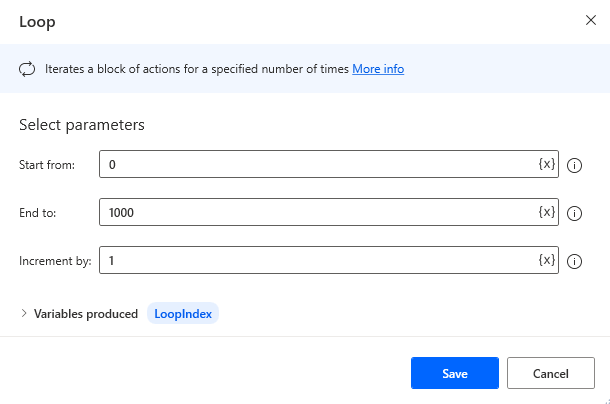610x404 pixels.
Task: Click into Start from input containing 0
Action: (x=315, y=164)
